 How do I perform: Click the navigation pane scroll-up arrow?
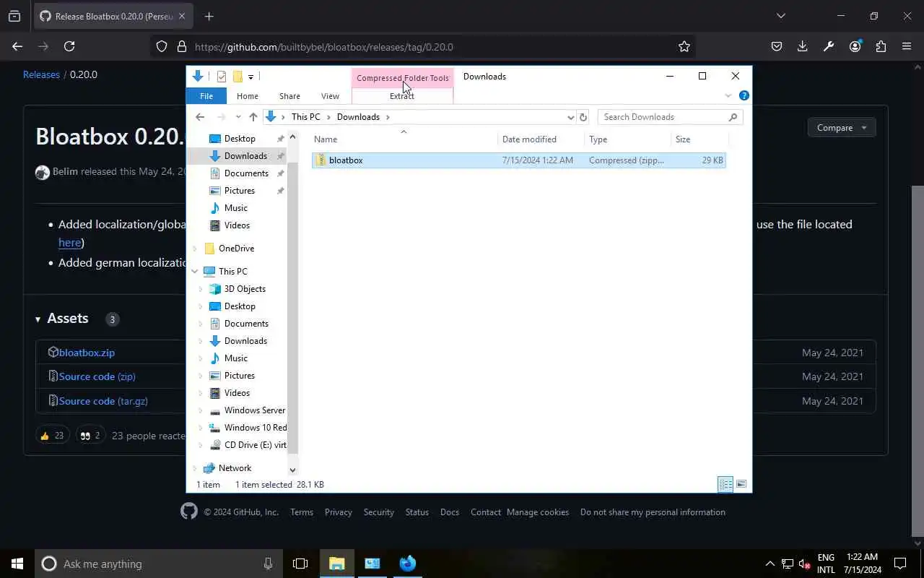click(292, 137)
